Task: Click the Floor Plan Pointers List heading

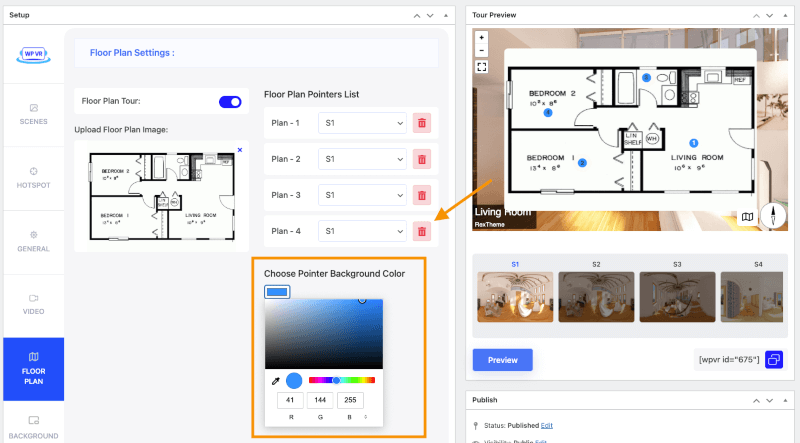Action: (x=311, y=94)
